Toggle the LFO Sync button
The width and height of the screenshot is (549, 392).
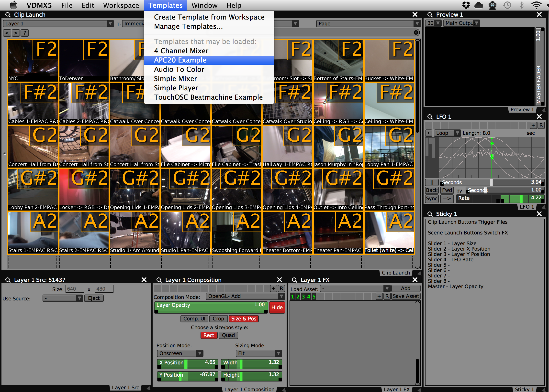[x=432, y=199]
